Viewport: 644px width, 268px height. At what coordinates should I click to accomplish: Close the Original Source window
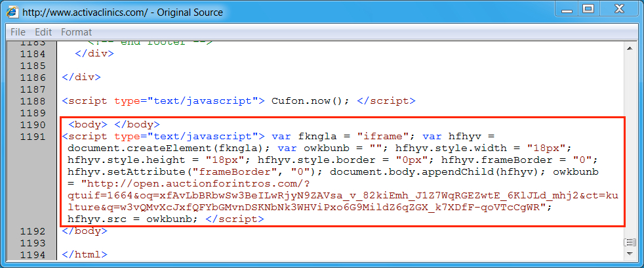click(618, 9)
